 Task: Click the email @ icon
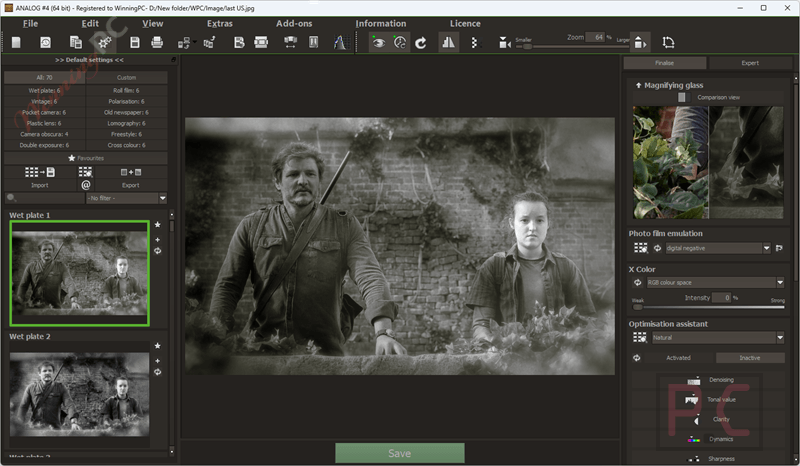click(86, 185)
